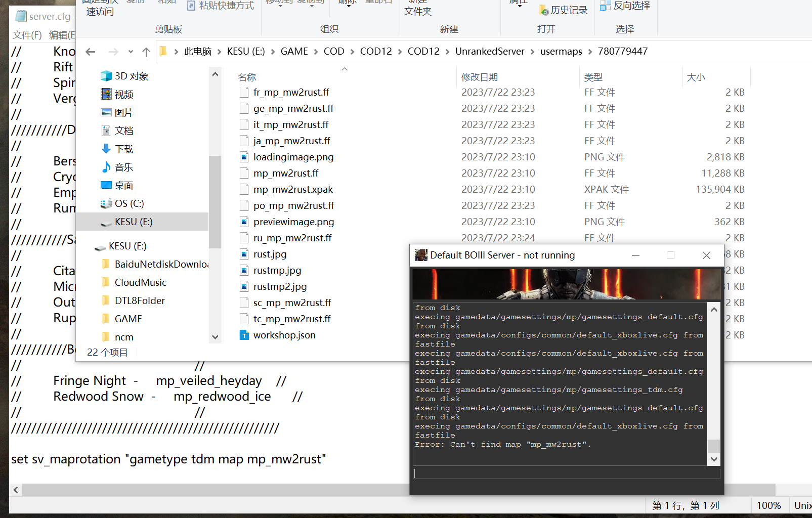Select OS (C:) drive in sidebar
This screenshot has height=518, width=812.
(129, 203)
